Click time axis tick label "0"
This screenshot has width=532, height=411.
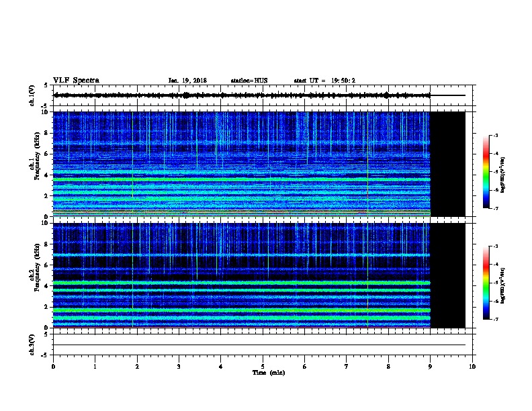point(53,366)
